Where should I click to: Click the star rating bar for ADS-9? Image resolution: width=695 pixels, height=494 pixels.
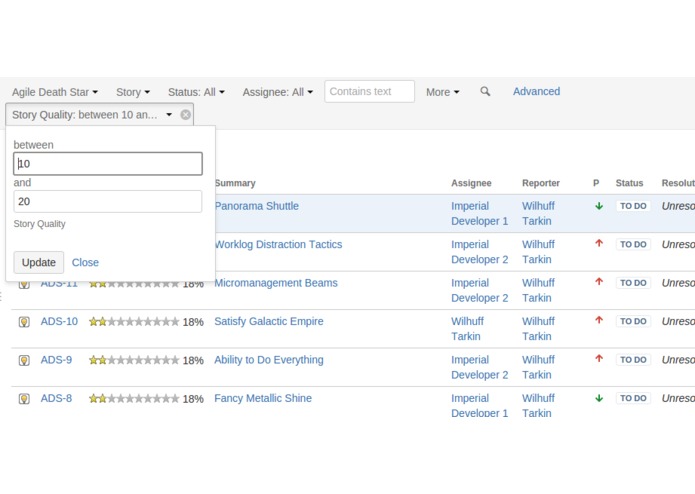click(134, 360)
